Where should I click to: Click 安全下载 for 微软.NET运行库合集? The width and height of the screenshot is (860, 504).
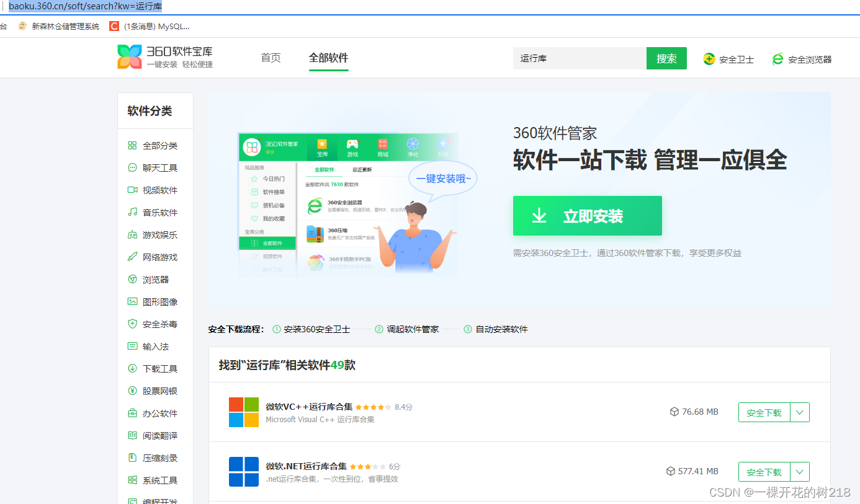point(764,472)
